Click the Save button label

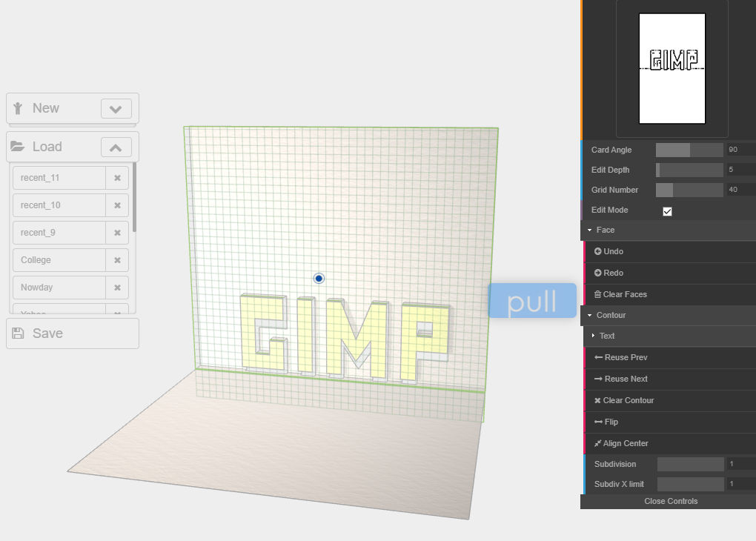click(47, 333)
